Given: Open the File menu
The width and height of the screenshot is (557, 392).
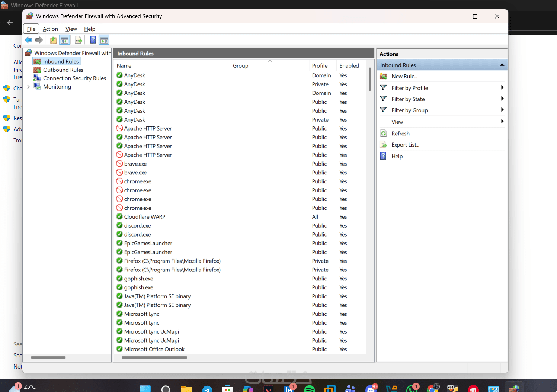Looking at the screenshot, I should click(31, 29).
